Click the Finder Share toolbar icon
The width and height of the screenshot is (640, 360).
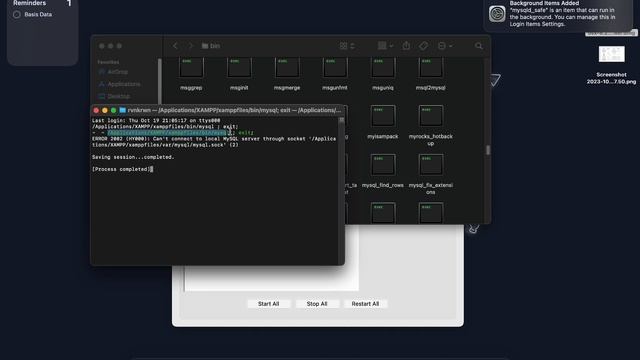tap(406, 46)
